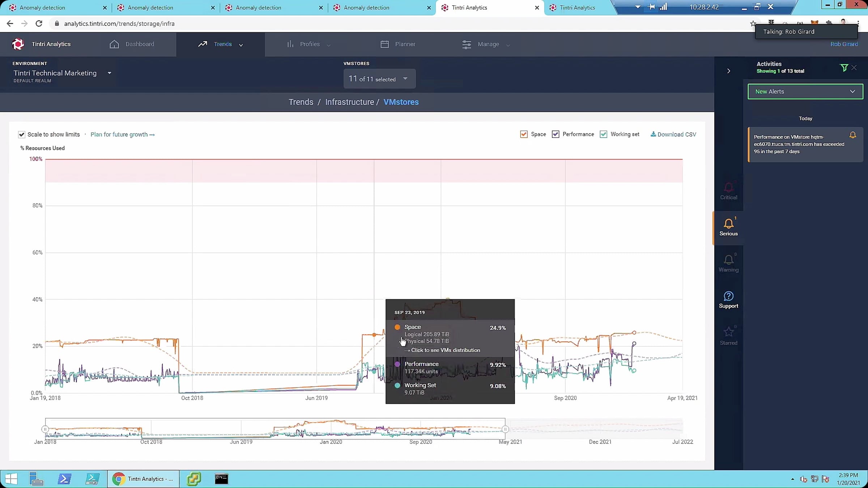Reload the page with the browser refresh icon
The width and height of the screenshot is (868, 488).
[39, 23]
